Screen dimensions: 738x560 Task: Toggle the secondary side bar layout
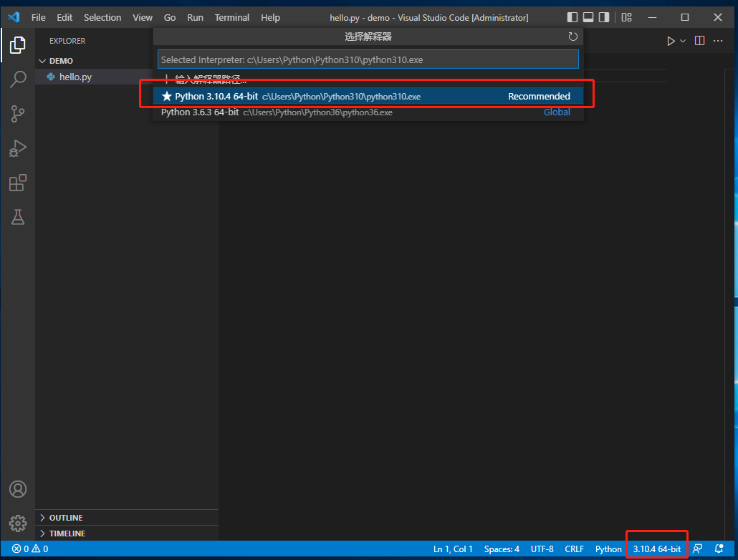(x=605, y=17)
